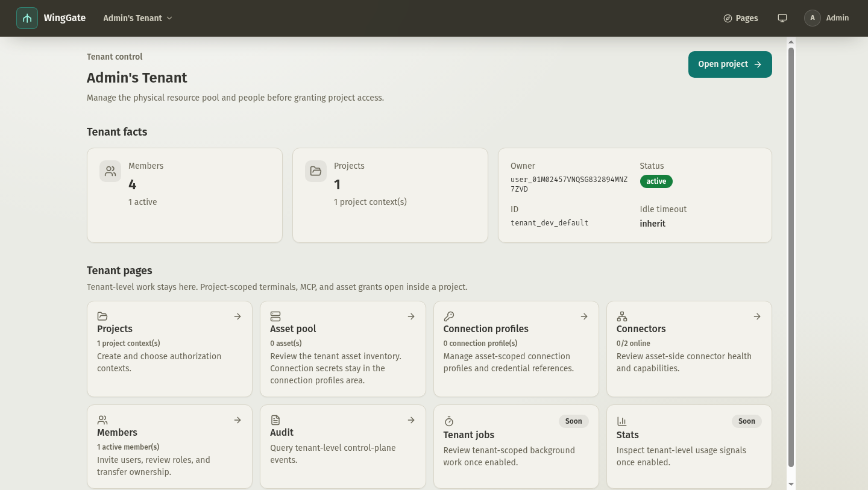The height and width of the screenshot is (490, 868).
Task: Click the arrow on the Connectors card
Action: click(x=757, y=316)
